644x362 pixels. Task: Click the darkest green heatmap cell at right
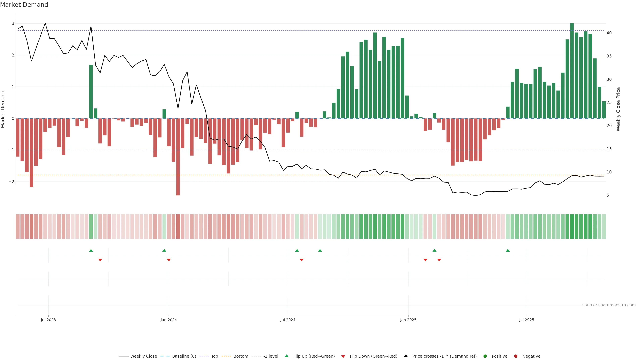572,226
